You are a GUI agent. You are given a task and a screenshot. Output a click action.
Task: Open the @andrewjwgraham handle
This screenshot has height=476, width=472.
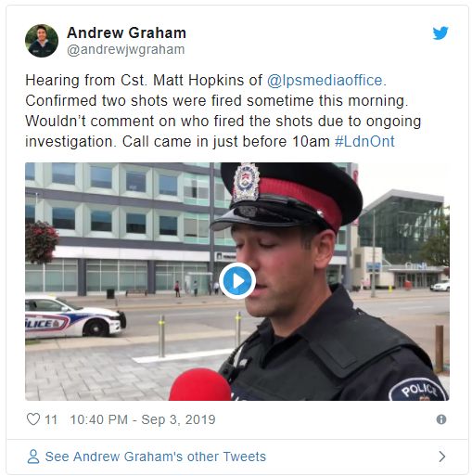(126, 49)
